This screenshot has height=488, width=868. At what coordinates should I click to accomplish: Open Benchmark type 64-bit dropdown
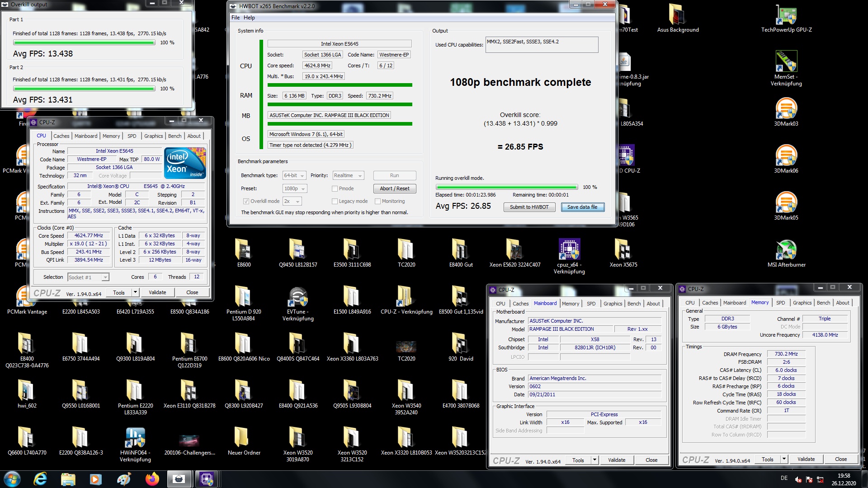(294, 176)
